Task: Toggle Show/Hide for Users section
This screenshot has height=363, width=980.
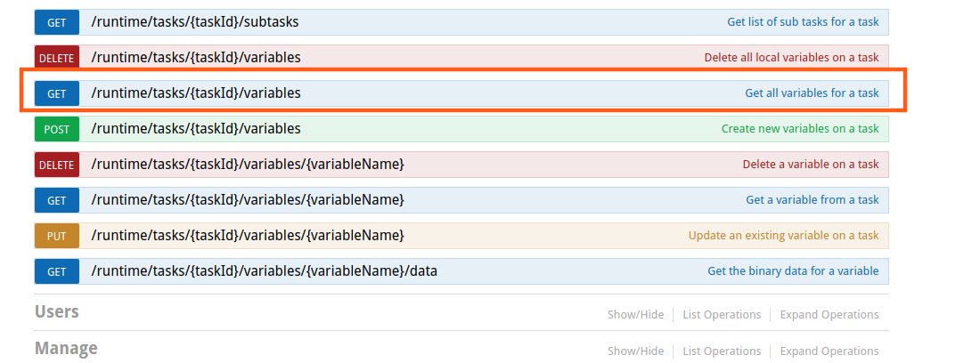Action: point(635,314)
